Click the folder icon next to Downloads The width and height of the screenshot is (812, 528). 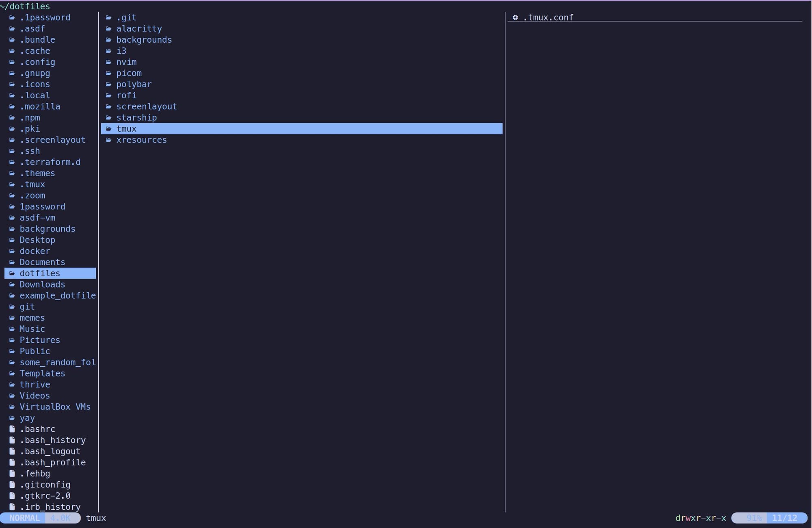[x=12, y=284]
